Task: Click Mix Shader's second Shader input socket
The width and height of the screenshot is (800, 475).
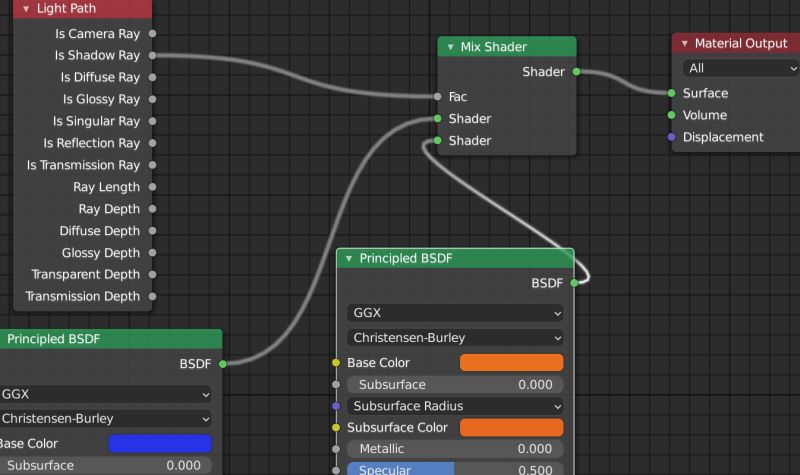Action: coord(437,140)
